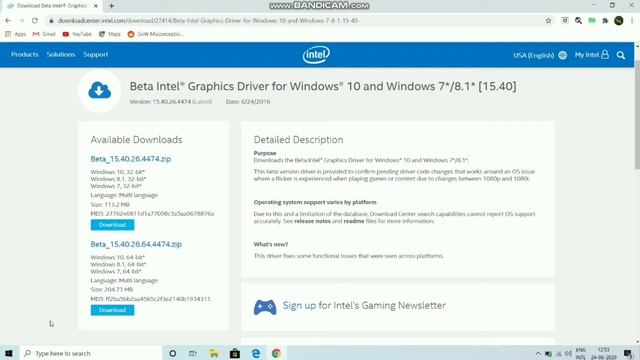Image resolution: width=640 pixels, height=360 pixels.
Task: Open the Windows Start menu
Action: pos(9,353)
